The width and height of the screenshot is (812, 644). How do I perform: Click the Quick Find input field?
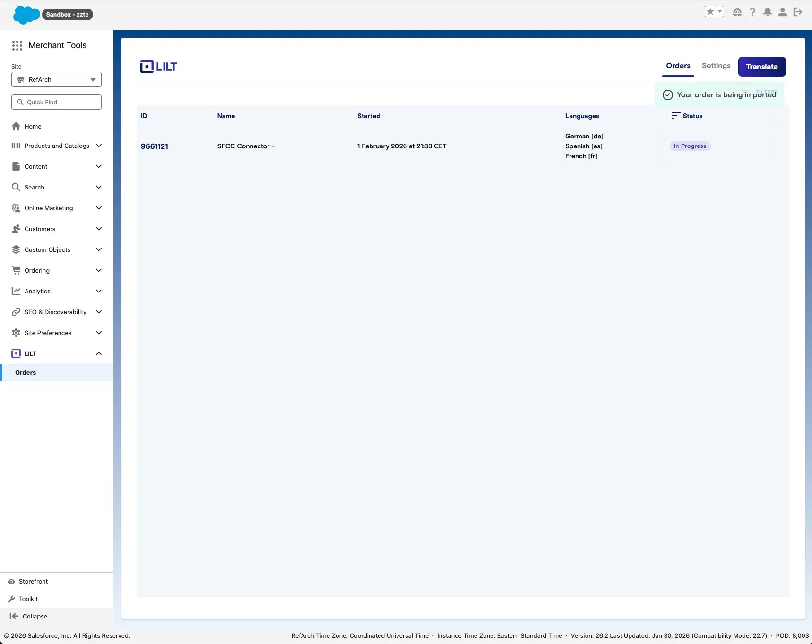point(56,102)
